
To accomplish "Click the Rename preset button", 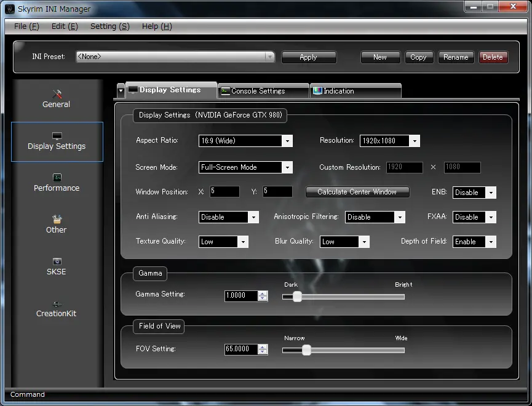I will tap(456, 57).
